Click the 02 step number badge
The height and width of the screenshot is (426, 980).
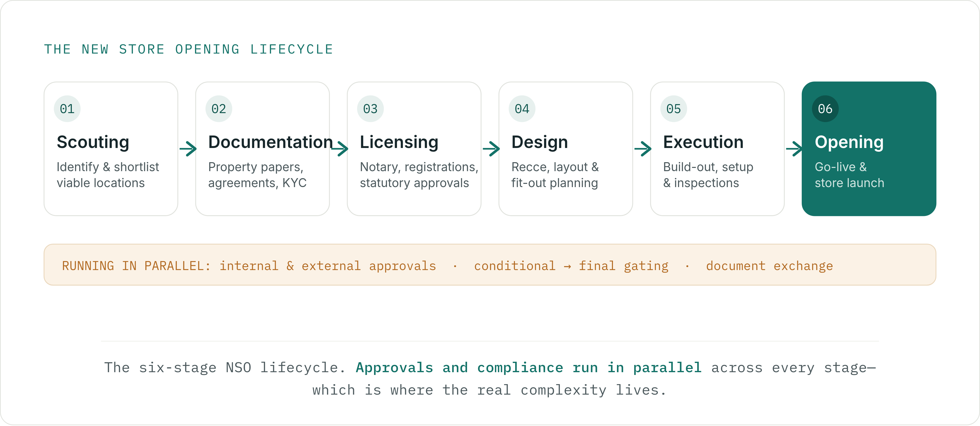[x=219, y=109]
